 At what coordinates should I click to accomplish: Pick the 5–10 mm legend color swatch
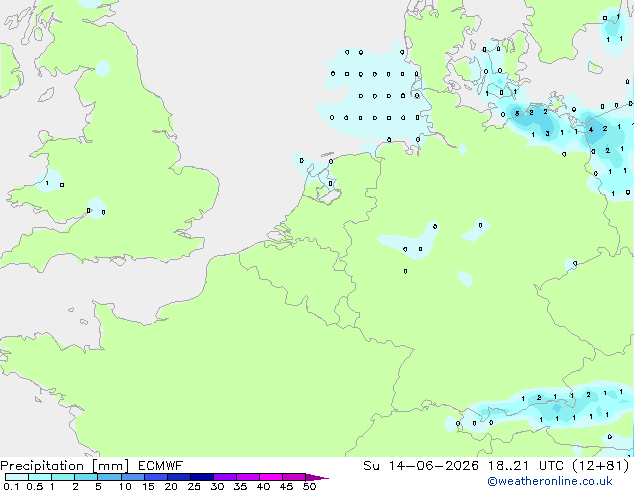(109, 477)
